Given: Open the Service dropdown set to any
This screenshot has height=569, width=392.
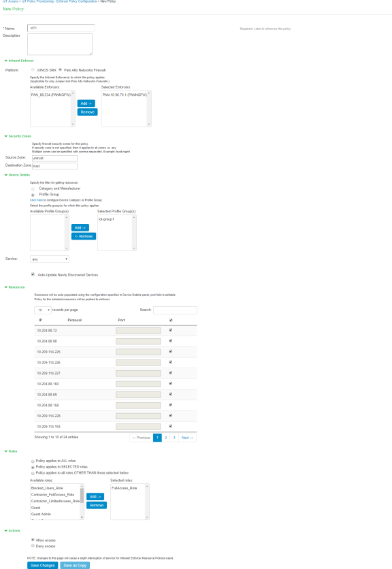Looking at the screenshot, I should pos(50,259).
